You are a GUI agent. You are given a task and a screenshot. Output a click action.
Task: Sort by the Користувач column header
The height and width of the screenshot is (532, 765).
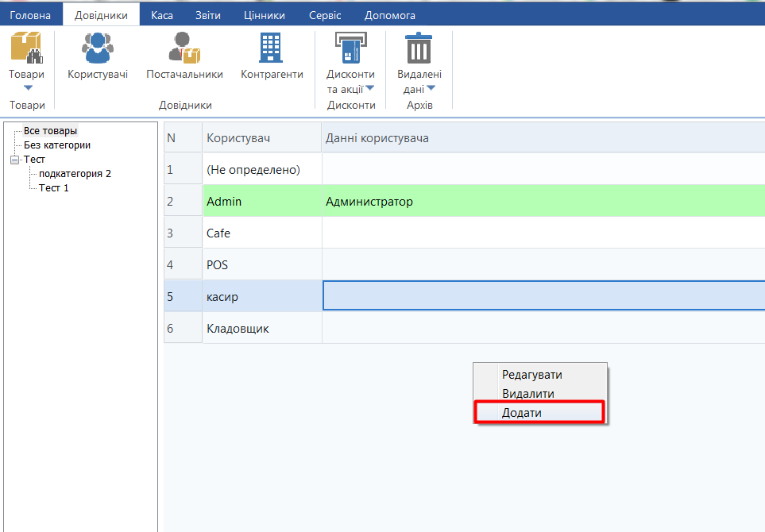coord(262,138)
